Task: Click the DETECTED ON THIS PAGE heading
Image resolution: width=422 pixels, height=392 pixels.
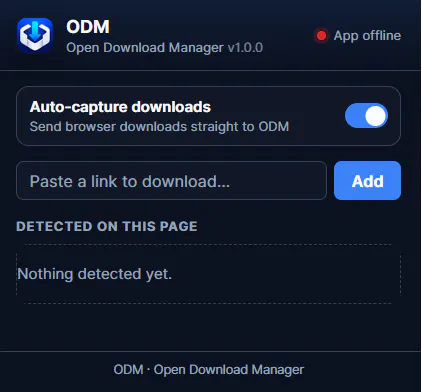Action: tap(107, 226)
